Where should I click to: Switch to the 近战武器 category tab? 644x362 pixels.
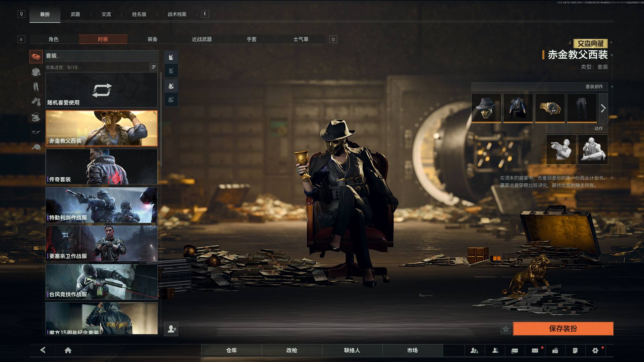202,39
